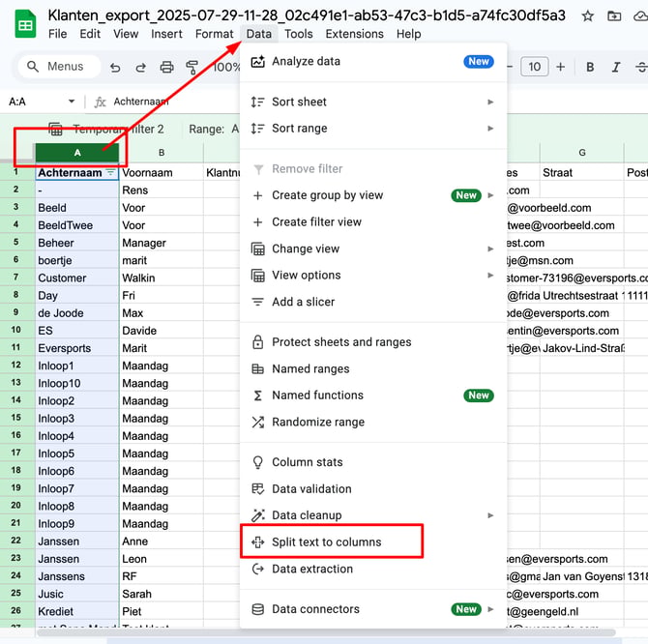Open the filter dropdown on Achternaam header

pos(111,173)
